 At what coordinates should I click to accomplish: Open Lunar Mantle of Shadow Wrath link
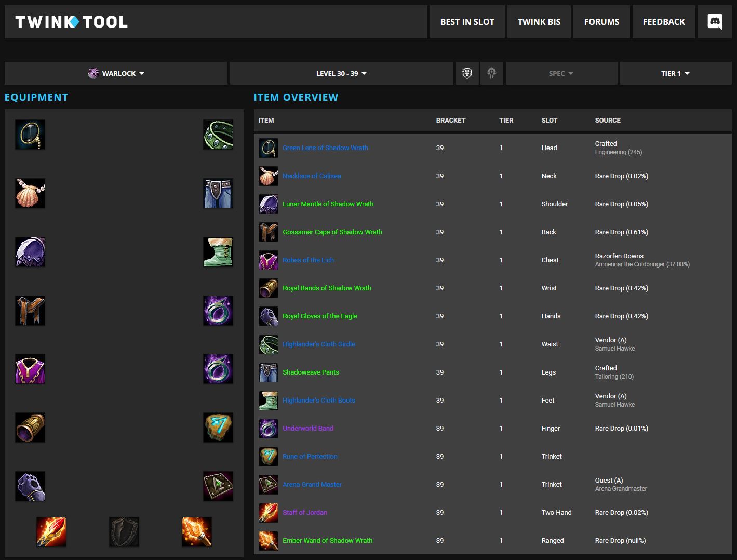328,204
